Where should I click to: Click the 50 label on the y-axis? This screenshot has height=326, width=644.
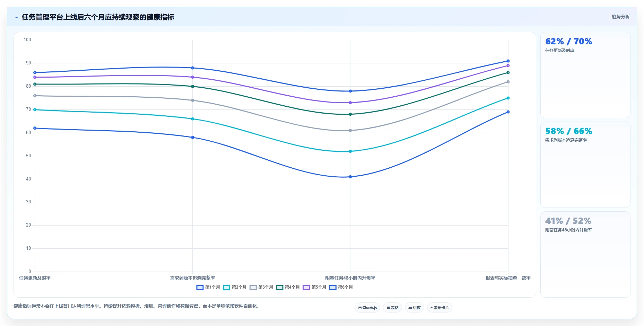28,156
